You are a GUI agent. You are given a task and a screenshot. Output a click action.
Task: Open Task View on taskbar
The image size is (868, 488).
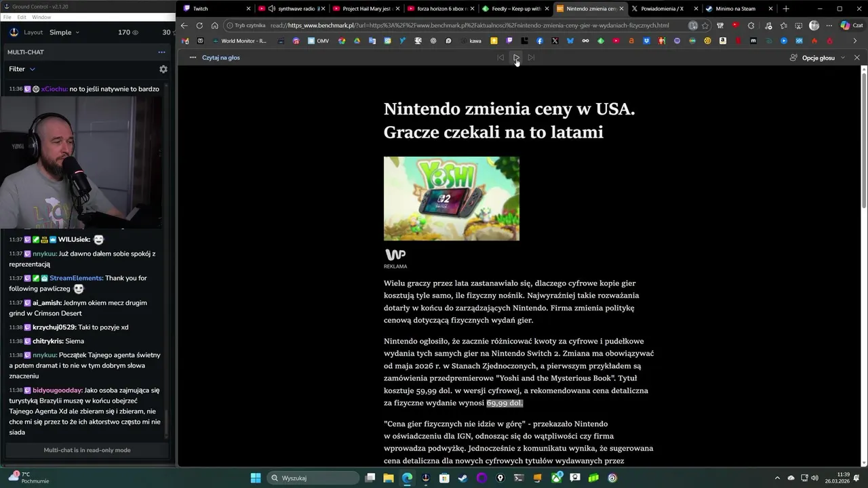coord(370,478)
